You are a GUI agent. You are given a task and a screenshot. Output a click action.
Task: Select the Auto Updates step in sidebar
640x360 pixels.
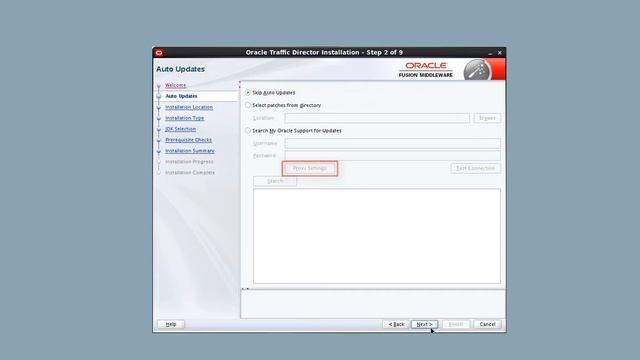coord(181,96)
